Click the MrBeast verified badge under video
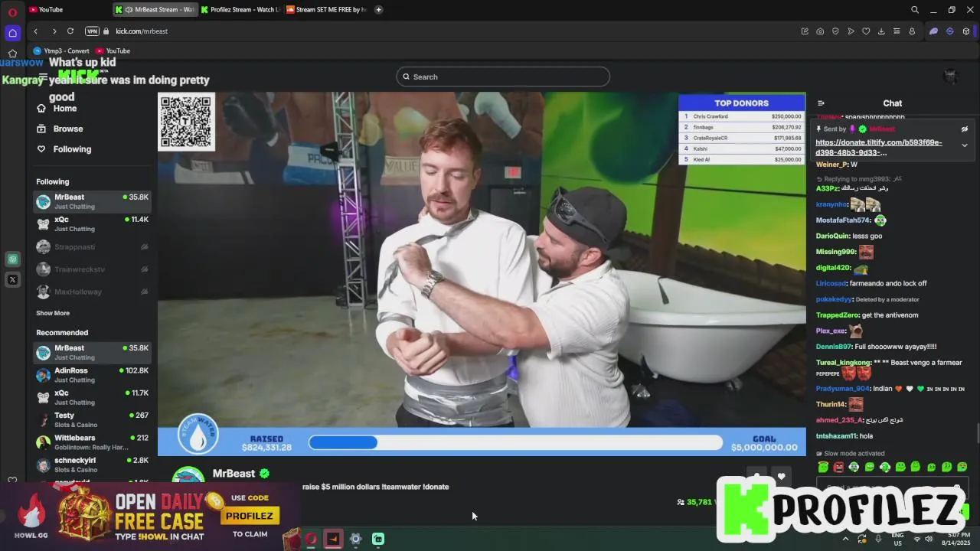The width and height of the screenshot is (980, 551). pos(264,474)
